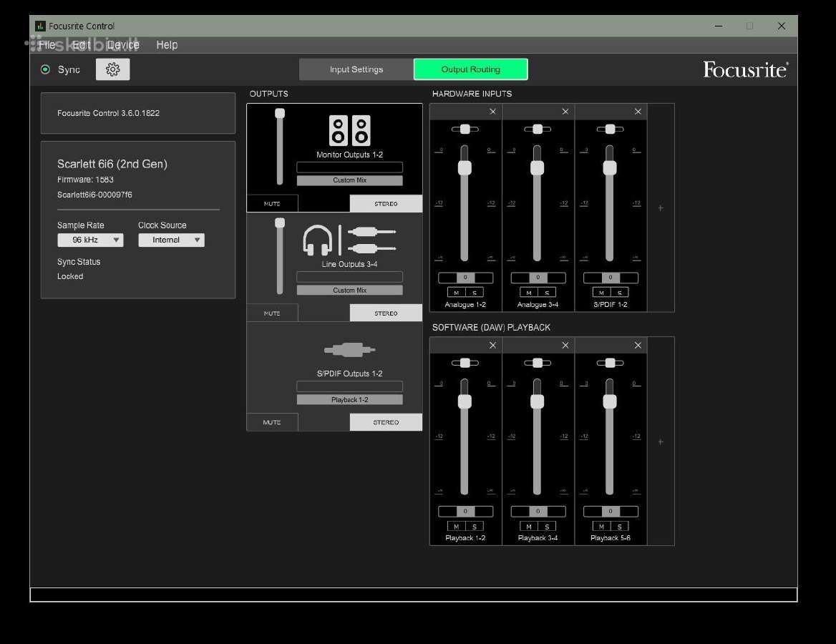836x644 pixels.
Task: Remove the Playback 3-4 channel with X
Action: pos(565,346)
